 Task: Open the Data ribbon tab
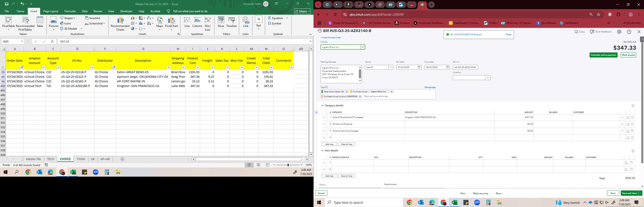[85, 11]
